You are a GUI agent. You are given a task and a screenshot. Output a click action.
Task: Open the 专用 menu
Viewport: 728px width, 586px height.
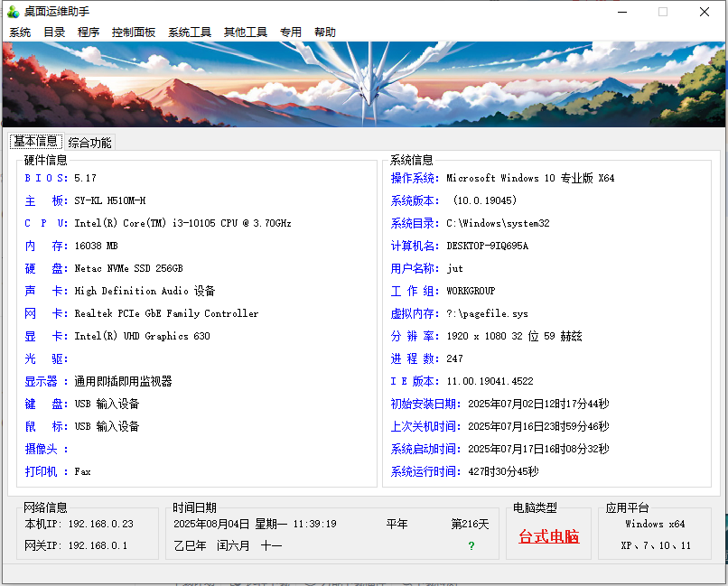pos(291,33)
